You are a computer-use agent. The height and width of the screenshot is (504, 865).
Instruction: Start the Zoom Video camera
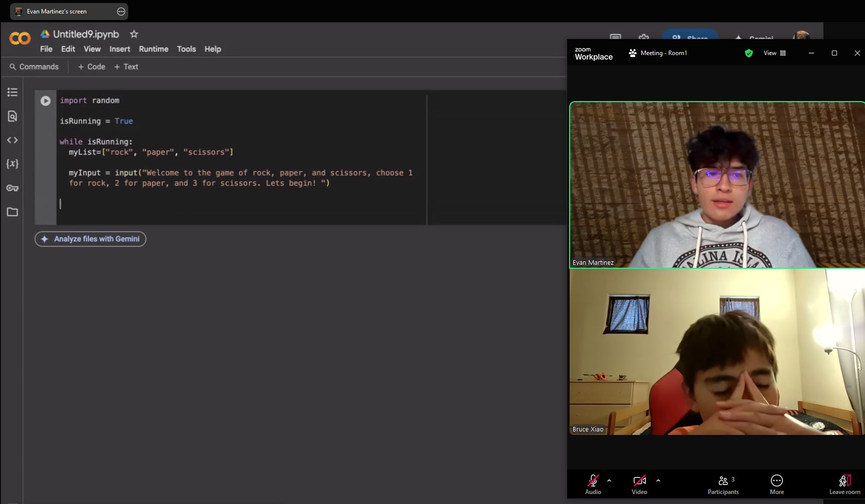(639, 484)
